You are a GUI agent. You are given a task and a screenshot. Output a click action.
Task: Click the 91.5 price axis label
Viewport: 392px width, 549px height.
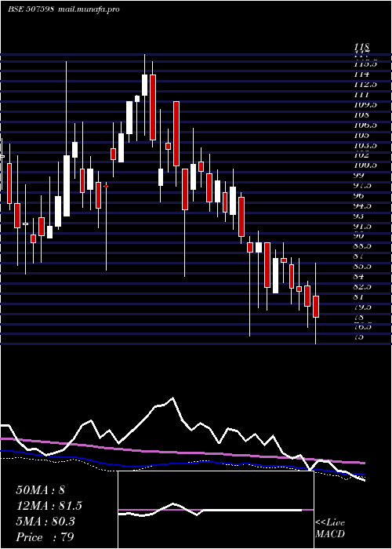(x=363, y=226)
